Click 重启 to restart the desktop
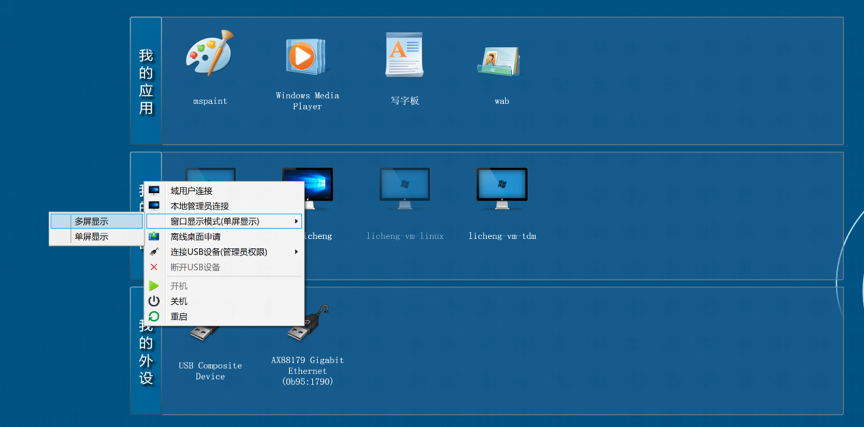864x427 pixels. tap(179, 316)
